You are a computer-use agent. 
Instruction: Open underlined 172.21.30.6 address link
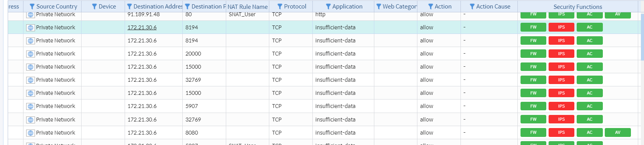[x=142, y=27]
